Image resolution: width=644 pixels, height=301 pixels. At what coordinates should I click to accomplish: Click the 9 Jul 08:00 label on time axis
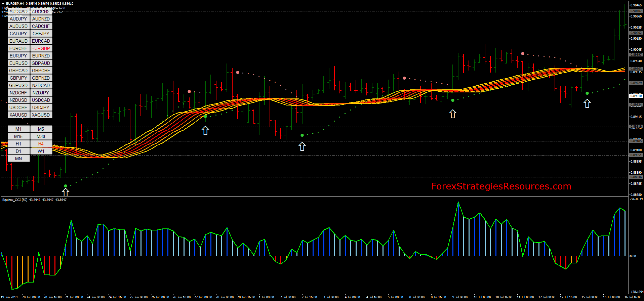(x=460, y=297)
